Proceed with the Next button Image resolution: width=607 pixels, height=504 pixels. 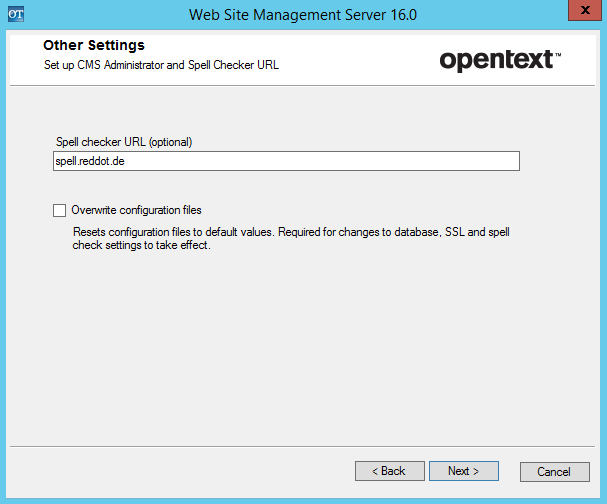coord(464,471)
